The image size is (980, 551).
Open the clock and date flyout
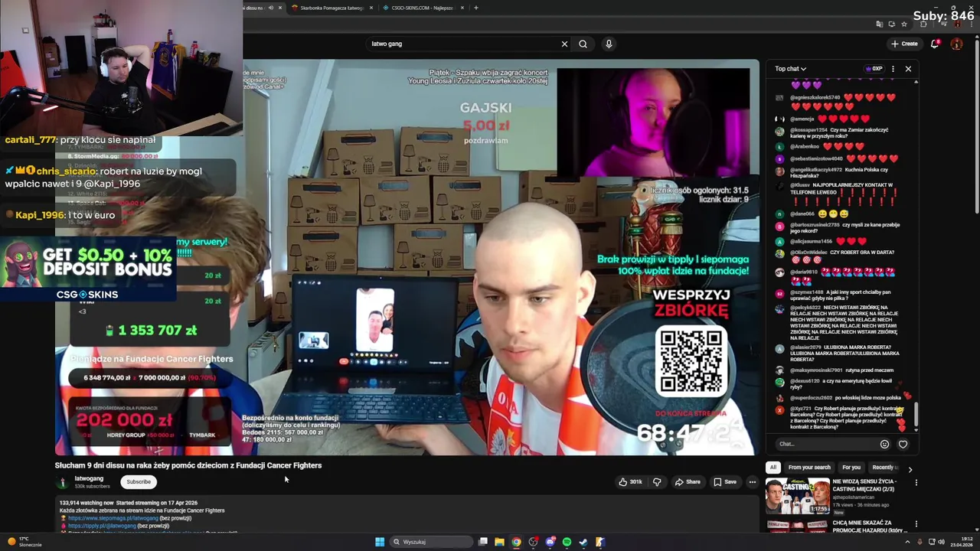(x=962, y=542)
